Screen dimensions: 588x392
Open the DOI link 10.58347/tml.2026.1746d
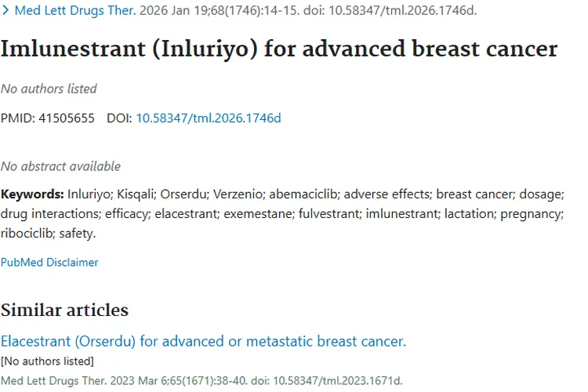[x=208, y=118]
